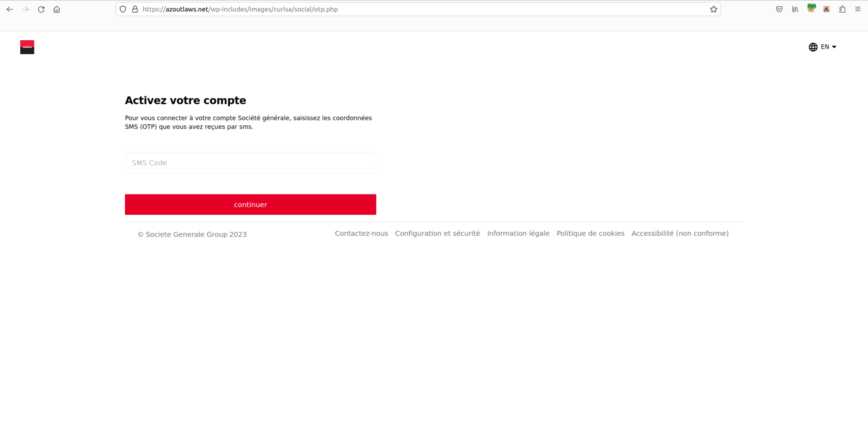Open Accessibilité (non conforme) link
The width and height of the screenshot is (868, 437).
tap(680, 233)
